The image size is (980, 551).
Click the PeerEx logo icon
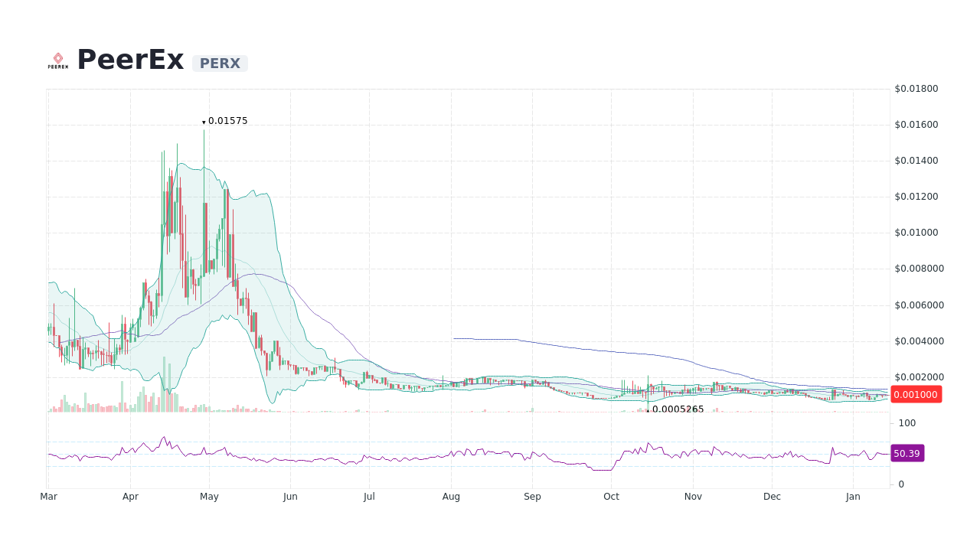point(58,60)
